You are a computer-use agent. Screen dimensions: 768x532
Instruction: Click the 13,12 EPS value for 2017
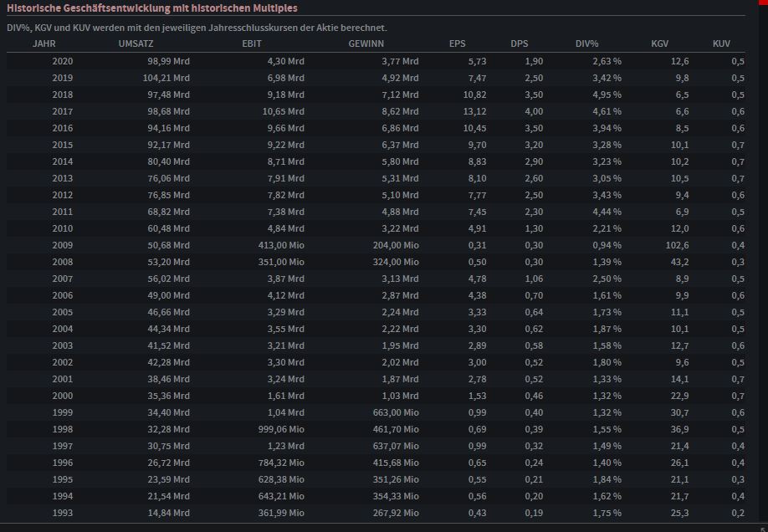point(474,112)
